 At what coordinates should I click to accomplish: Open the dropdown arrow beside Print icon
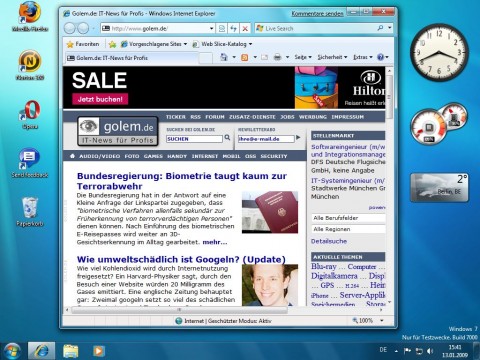point(287,57)
